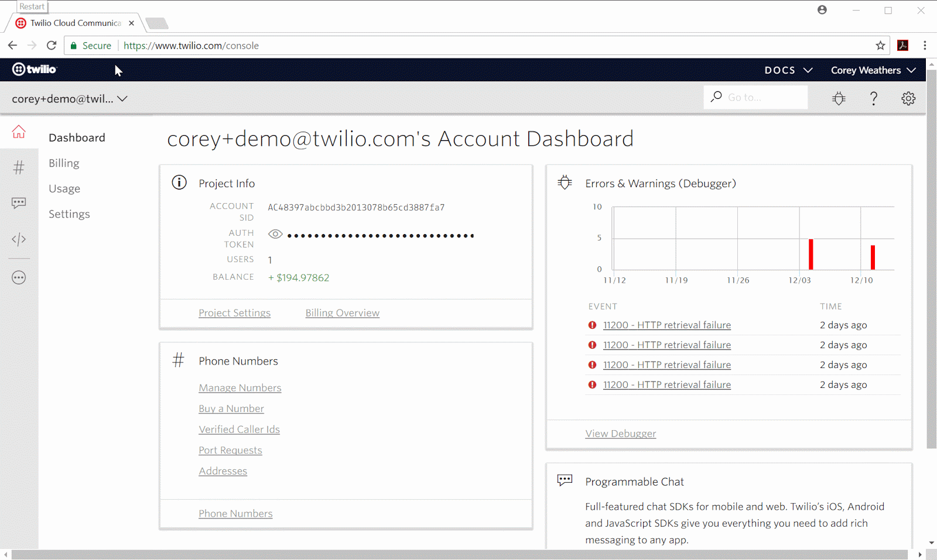Reload the page

click(52, 46)
